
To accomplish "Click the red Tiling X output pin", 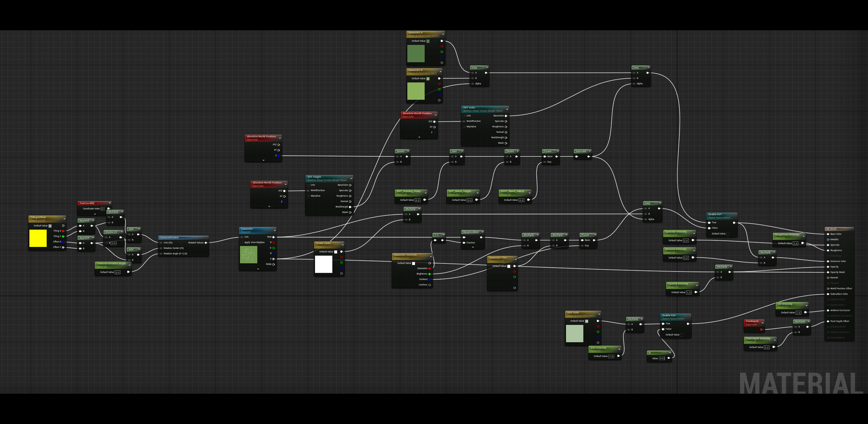I will [x=63, y=231].
